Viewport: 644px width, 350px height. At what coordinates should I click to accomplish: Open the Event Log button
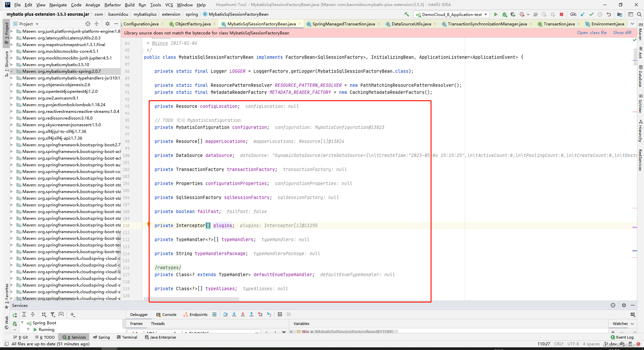click(622, 337)
